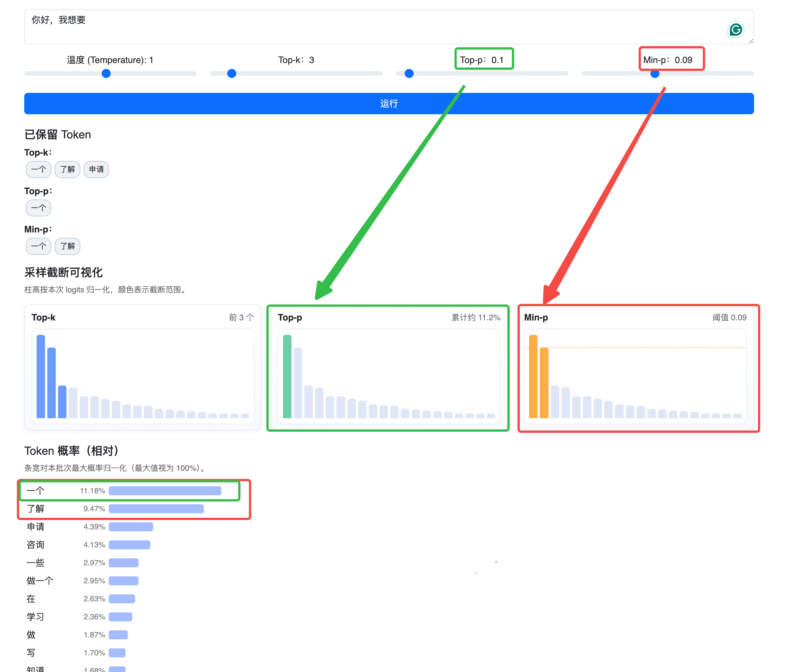Click the 申请 4.39% probability bar

[x=131, y=527]
